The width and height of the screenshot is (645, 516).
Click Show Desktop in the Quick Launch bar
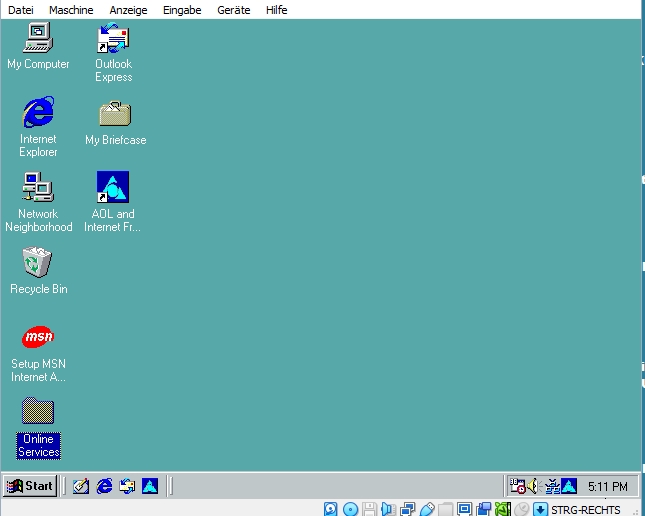pos(81,486)
